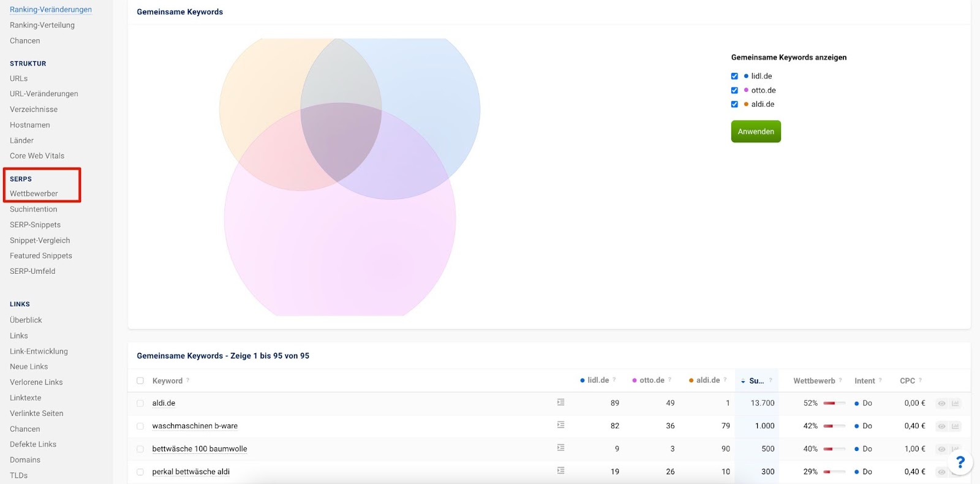
Task: Click chart icon in aldi.de keyword row
Action: point(955,403)
